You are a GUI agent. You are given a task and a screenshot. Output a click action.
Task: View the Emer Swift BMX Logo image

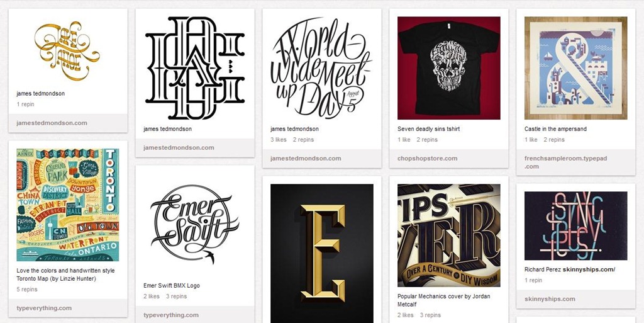(x=195, y=224)
